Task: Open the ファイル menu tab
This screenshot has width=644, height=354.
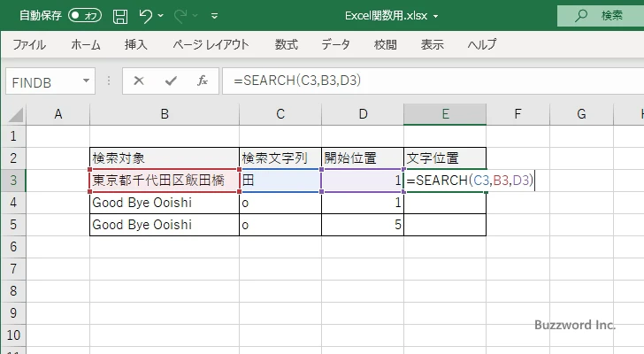Action: (29, 44)
